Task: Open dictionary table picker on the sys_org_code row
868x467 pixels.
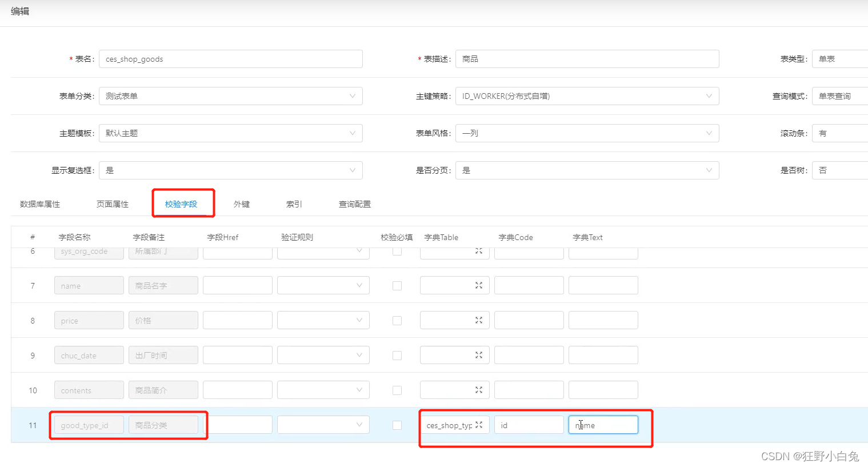Action: coord(481,250)
